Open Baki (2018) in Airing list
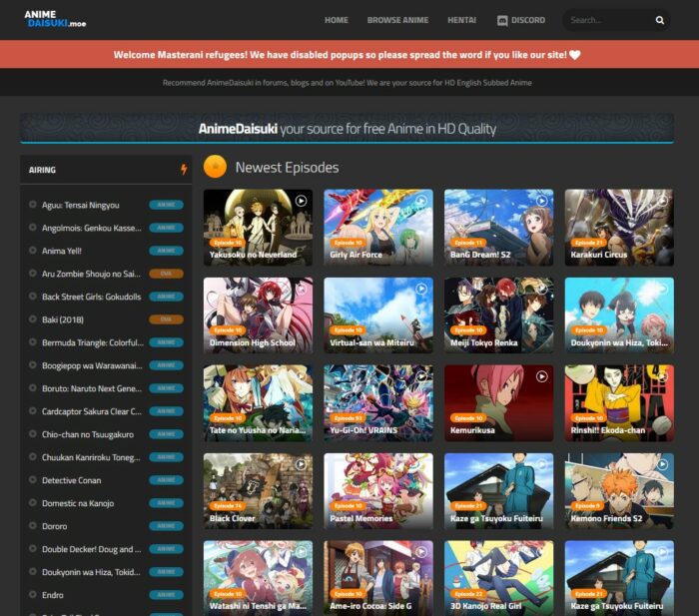 pyautogui.click(x=63, y=319)
